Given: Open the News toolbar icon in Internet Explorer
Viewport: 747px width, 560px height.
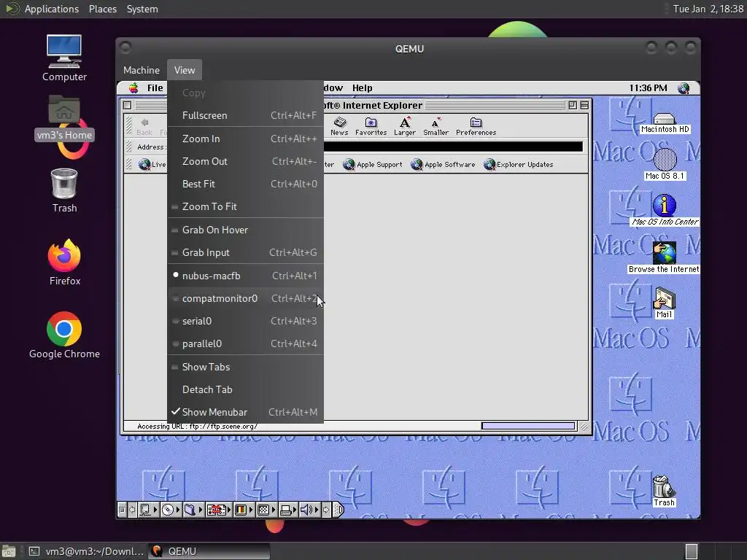Looking at the screenshot, I should tap(339, 126).
